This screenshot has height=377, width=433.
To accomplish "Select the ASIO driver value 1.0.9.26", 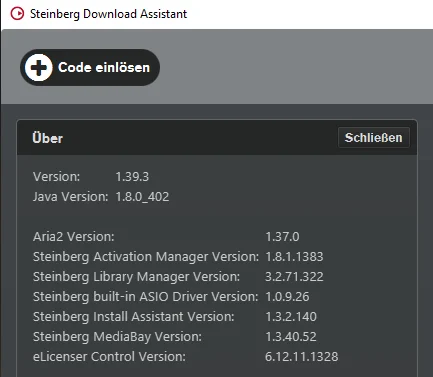I will coord(287,297).
